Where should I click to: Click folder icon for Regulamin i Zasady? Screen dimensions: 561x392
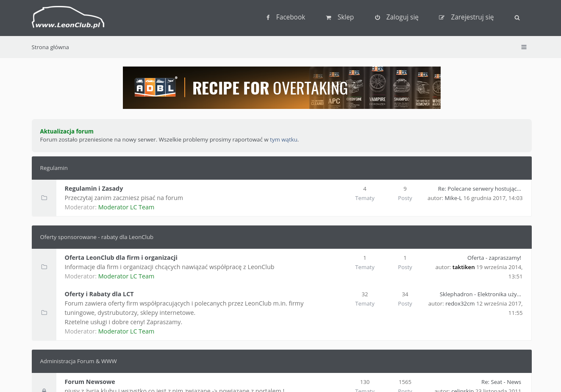coord(44,198)
